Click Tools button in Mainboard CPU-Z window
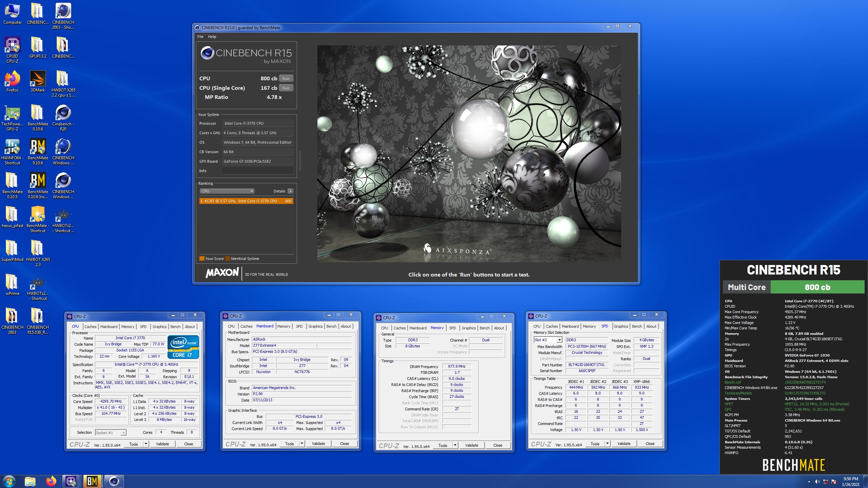The image size is (868, 488). click(x=289, y=444)
